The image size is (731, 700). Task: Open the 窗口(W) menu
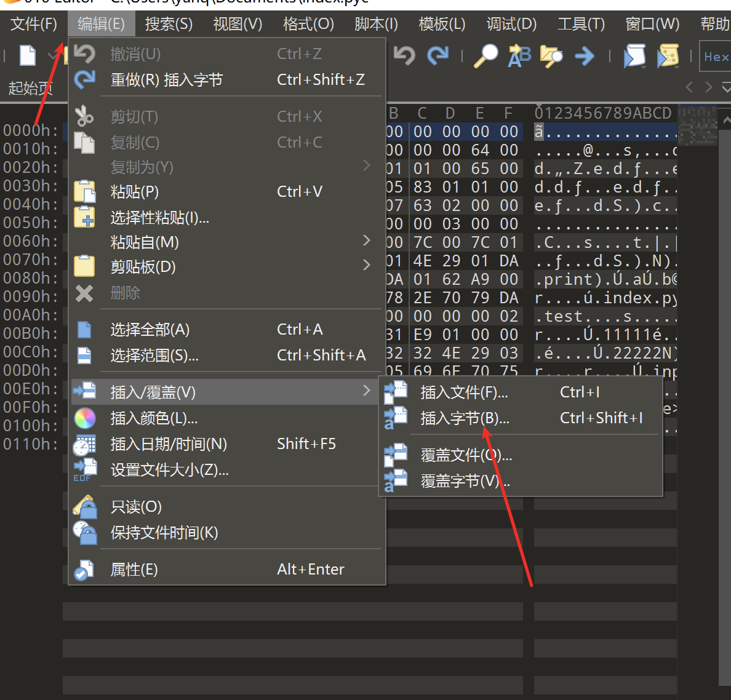click(x=652, y=24)
